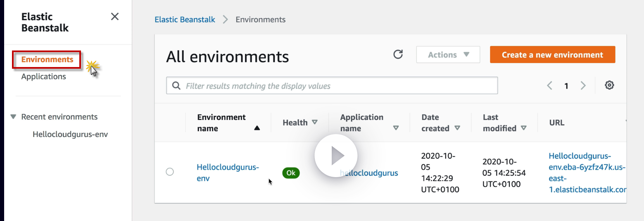Open Environments in the sidebar

click(47, 60)
